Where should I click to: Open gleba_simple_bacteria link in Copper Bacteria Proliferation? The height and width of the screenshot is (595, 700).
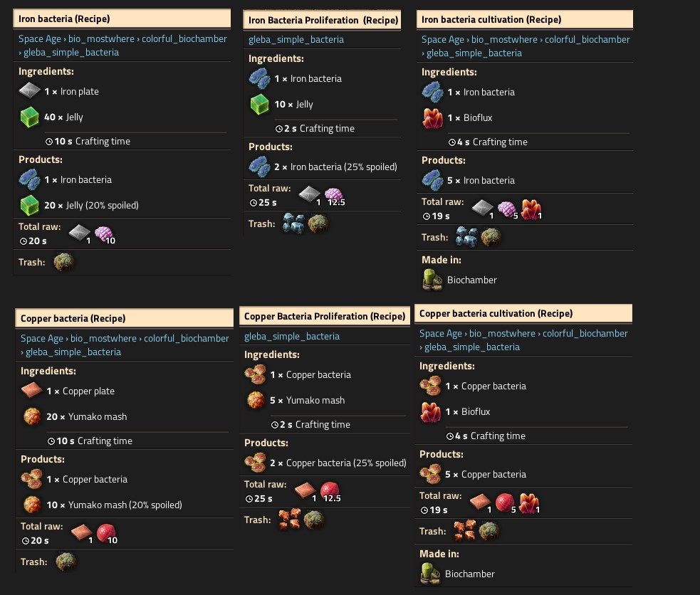click(291, 337)
